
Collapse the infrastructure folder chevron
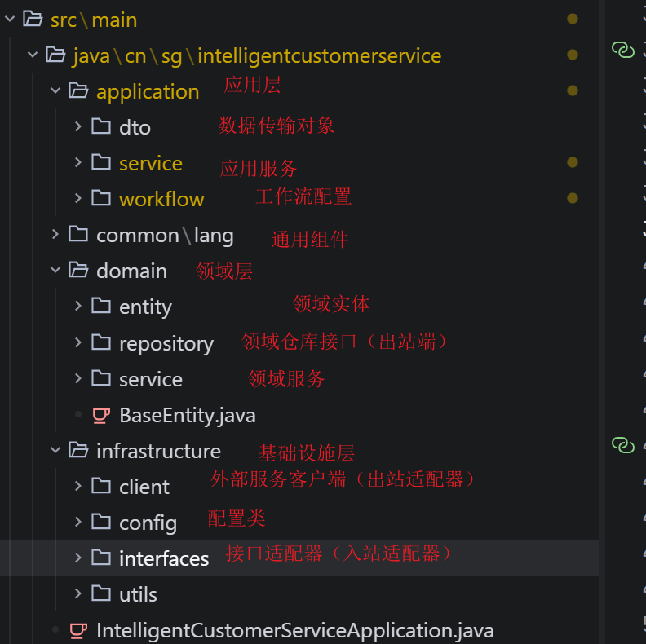point(55,450)
